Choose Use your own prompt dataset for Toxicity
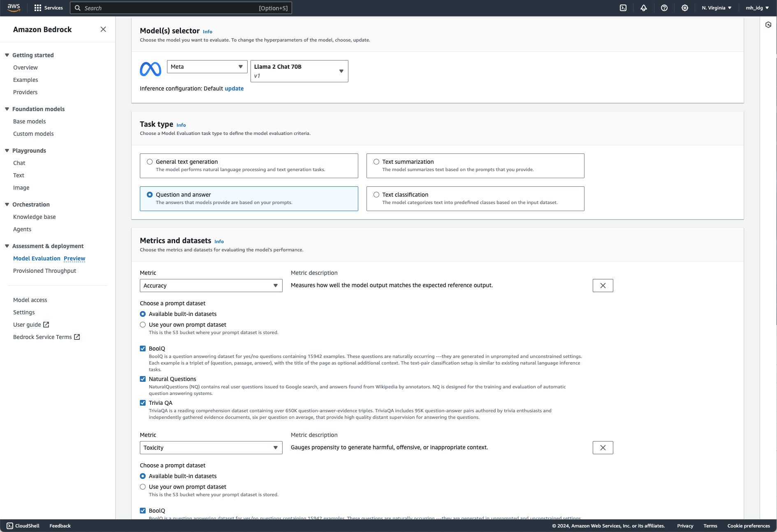Viewport: 777px width, 532px height. click(143, 487)
